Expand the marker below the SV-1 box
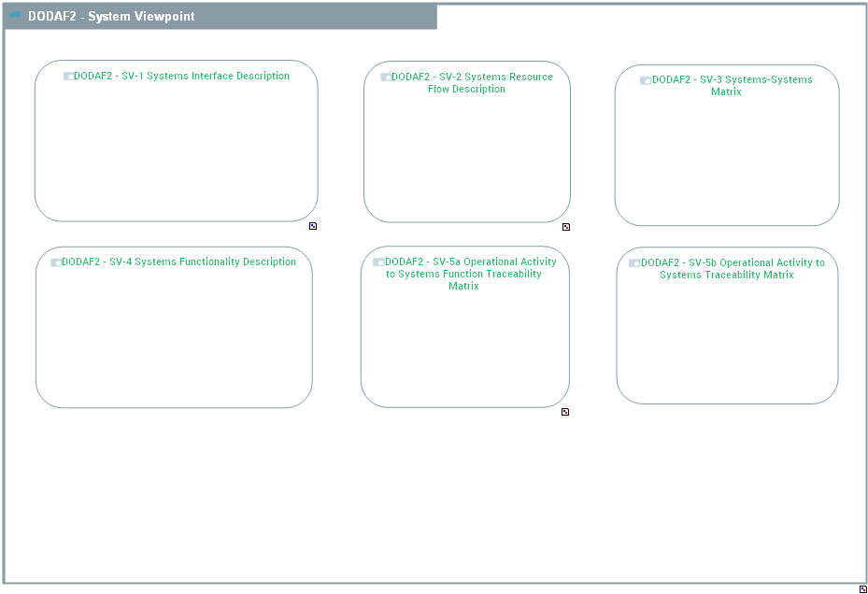This screenshot has height=594, width=868. (x=313, y=226)
